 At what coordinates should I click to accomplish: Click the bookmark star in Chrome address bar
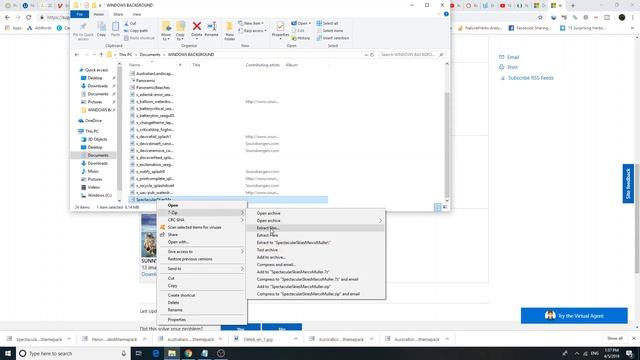[540, 18]
